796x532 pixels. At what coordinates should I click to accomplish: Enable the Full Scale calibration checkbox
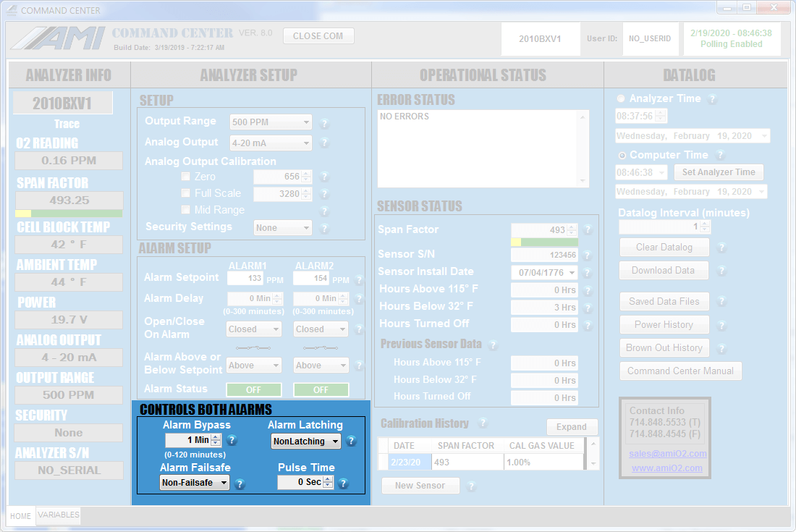point(185,193)
